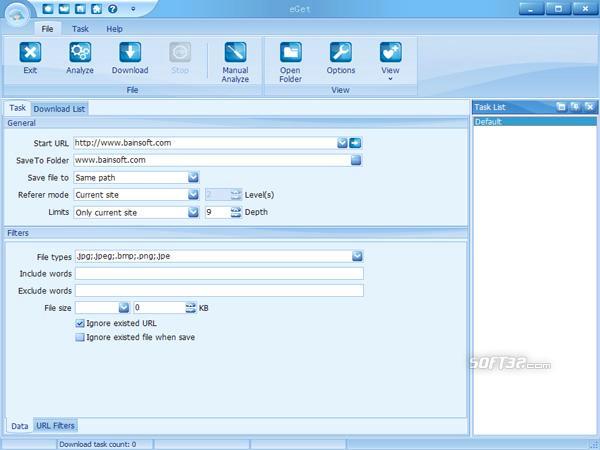600x450 pixels.
Task: Open the Referer mode dropdown
Action: pyautogui.click(x=193, y=195)
